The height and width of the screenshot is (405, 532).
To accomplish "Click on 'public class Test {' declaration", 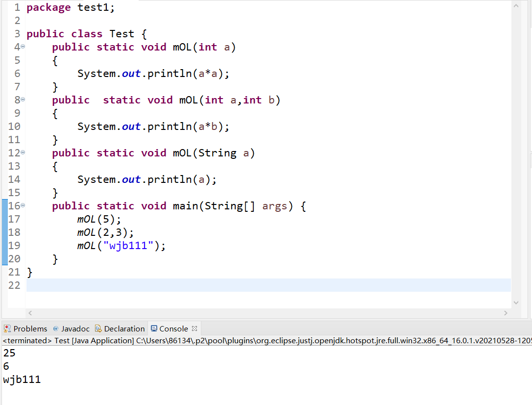I will [x=87, y=34].
